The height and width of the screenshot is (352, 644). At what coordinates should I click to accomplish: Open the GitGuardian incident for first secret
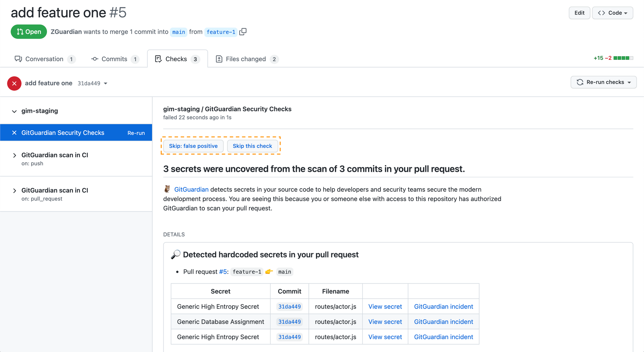(443, 306)
